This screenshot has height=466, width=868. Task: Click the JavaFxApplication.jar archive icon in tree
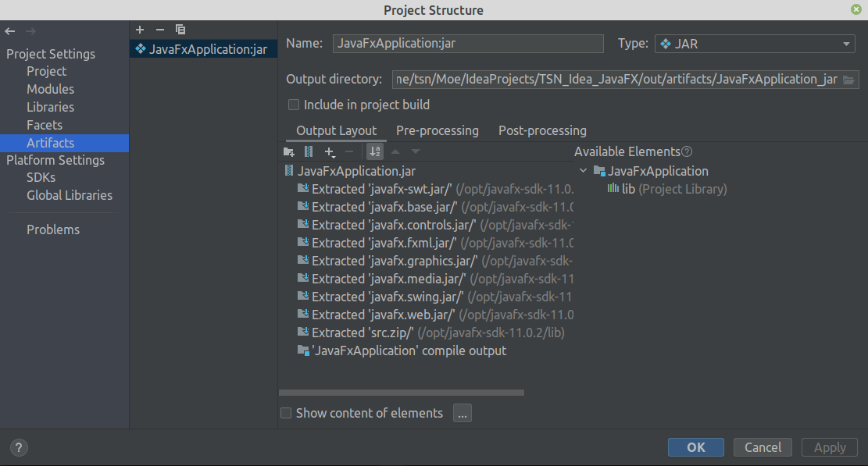pyautogui.click(x=289, y=170)
